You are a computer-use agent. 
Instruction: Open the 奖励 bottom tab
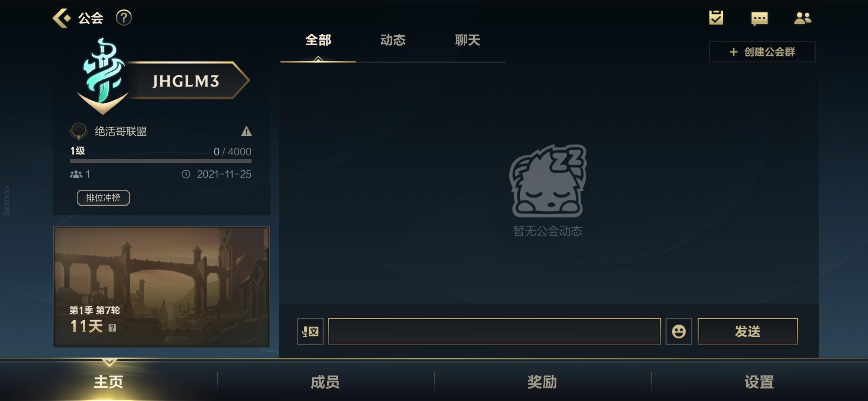click(542, 382)
